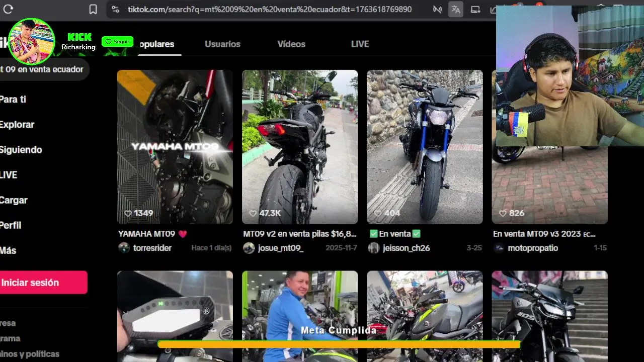Open the YAMAHA MT09 video thumbnail

point(175,147)
